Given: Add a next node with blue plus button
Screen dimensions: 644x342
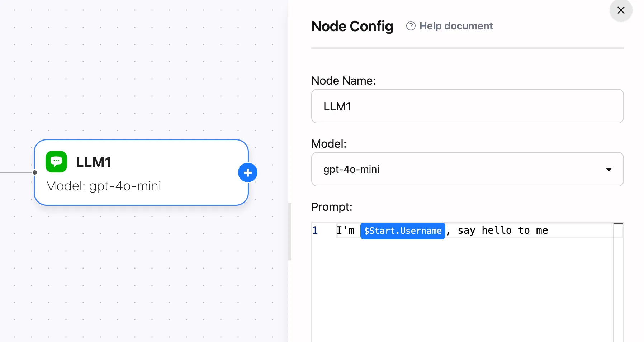Looking at the screenshot, I should [x=248, y=172].
